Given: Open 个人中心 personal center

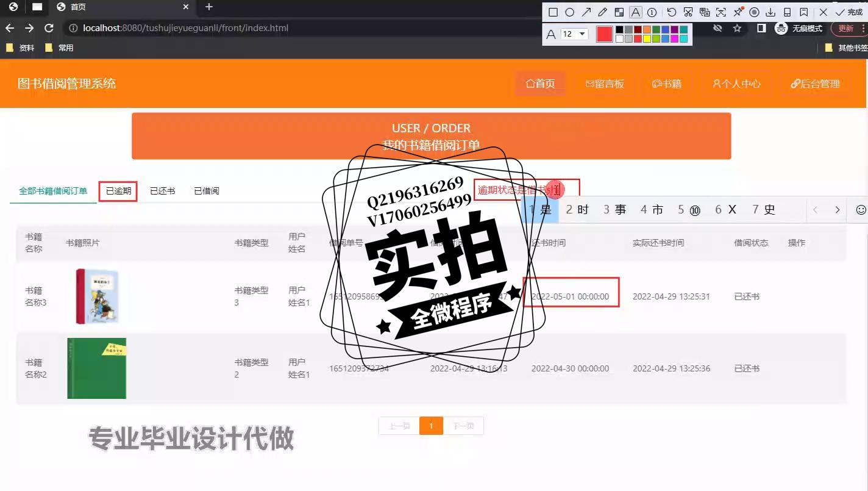Looking at the screenshot, I should pyautogui.click(x=736, y=84).
